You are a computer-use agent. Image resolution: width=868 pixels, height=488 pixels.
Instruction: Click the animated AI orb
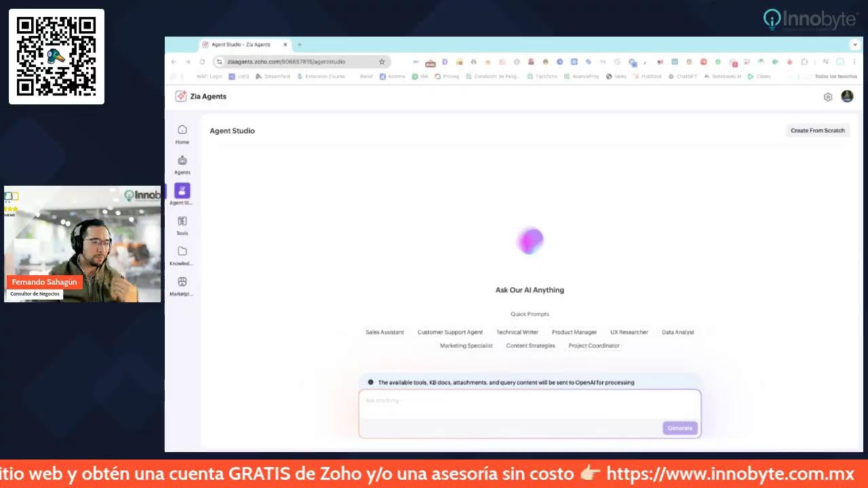click(x=530, y=241)
